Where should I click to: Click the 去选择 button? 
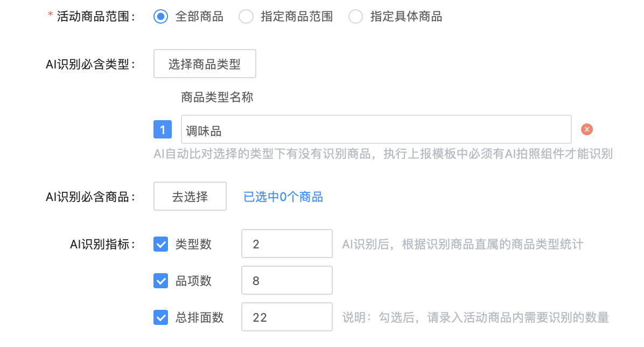[x=190, y=197]
